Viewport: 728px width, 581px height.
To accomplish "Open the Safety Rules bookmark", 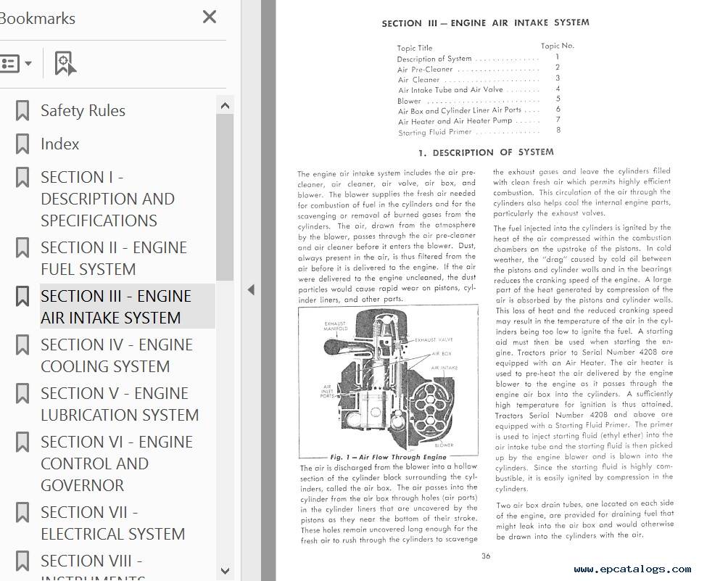I will point(83,110).
